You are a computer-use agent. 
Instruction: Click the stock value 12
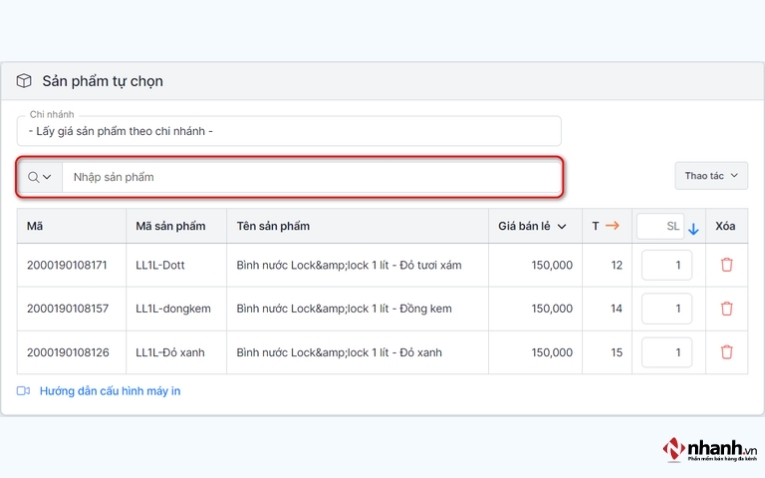click(x=617, y=265)
